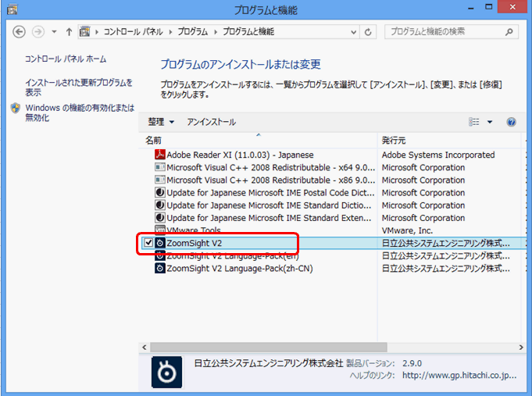Click icon of Visual C++ 2008 x64 entry
Screen dimensions: 532x396
160,168
